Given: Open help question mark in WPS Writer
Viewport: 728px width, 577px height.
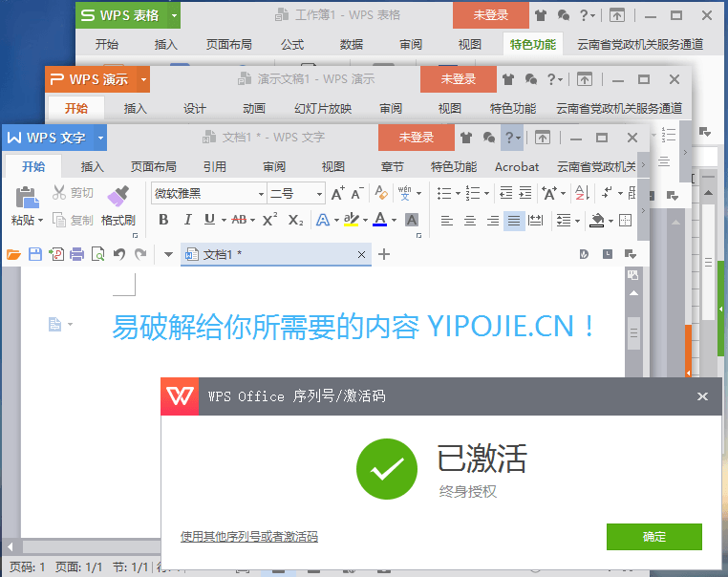Looking at the screenshot, I should (x=512, y=138).
